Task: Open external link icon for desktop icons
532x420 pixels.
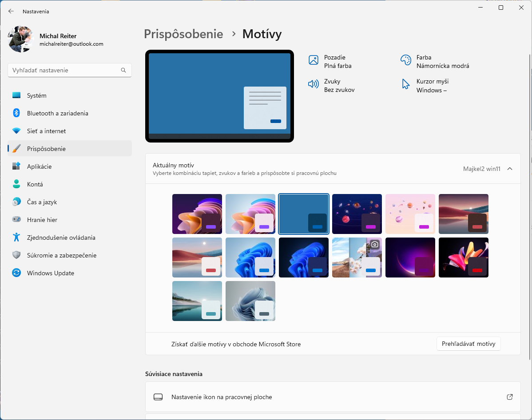Action: (510, 397)
